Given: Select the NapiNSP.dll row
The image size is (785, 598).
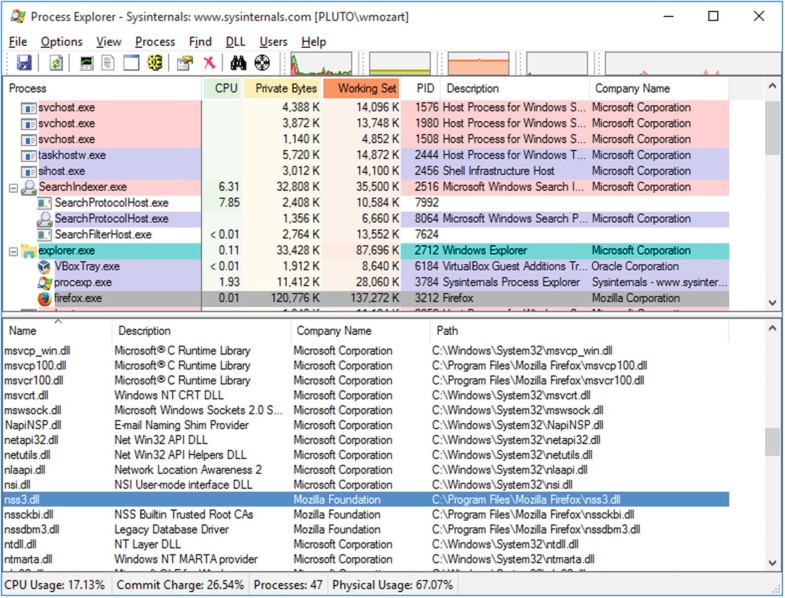Looking at the screenshot, I should [366, 426].
